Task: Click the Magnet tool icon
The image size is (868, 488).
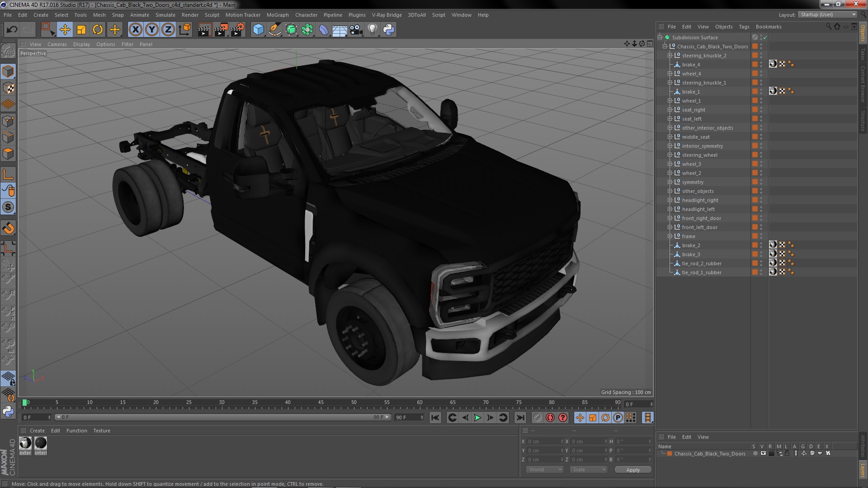Action: point(8,228)
